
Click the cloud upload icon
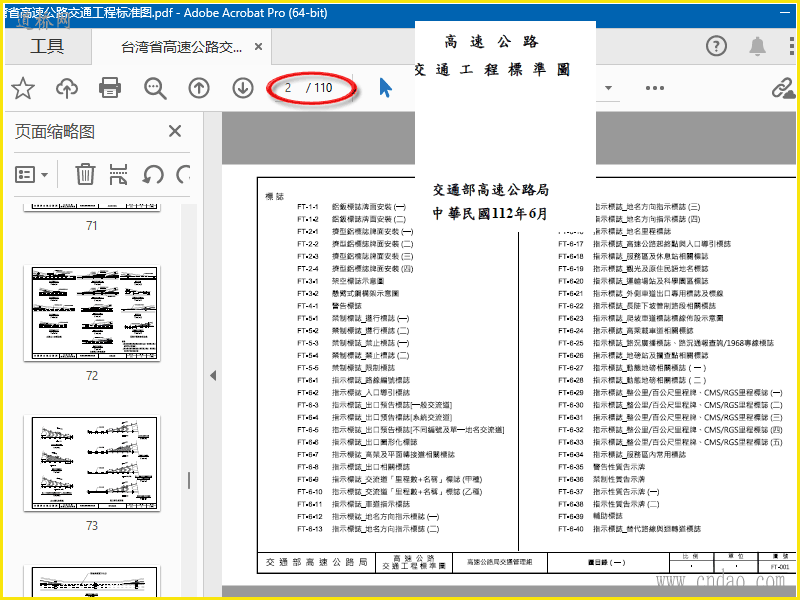tap(67, 88)
